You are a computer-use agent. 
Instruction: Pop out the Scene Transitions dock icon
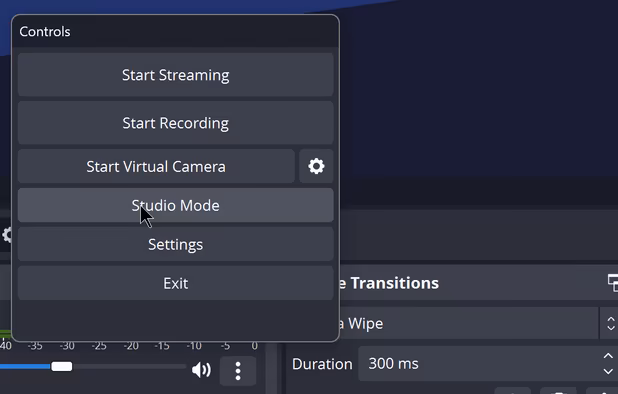(613, 283)
